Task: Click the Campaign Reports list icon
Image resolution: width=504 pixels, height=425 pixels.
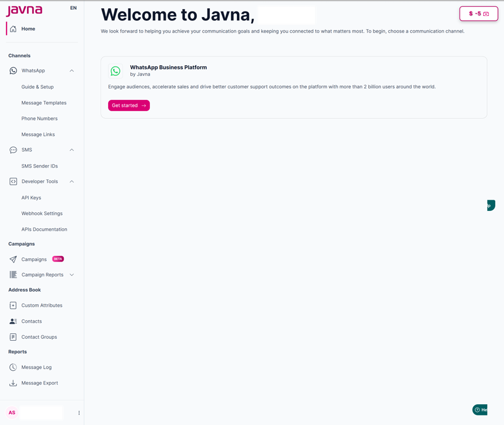Action: coord(13,275)
